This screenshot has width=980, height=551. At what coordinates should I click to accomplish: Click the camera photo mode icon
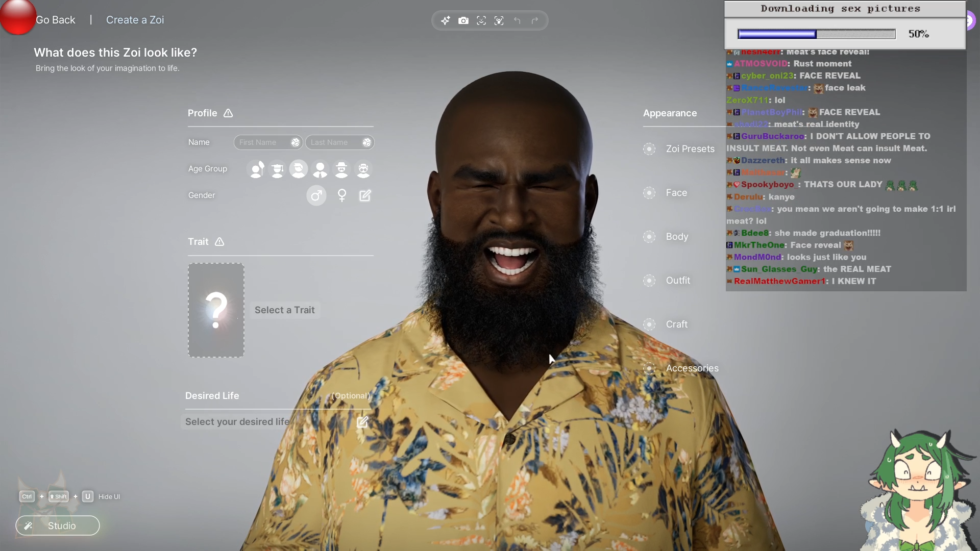coord(463,20)
